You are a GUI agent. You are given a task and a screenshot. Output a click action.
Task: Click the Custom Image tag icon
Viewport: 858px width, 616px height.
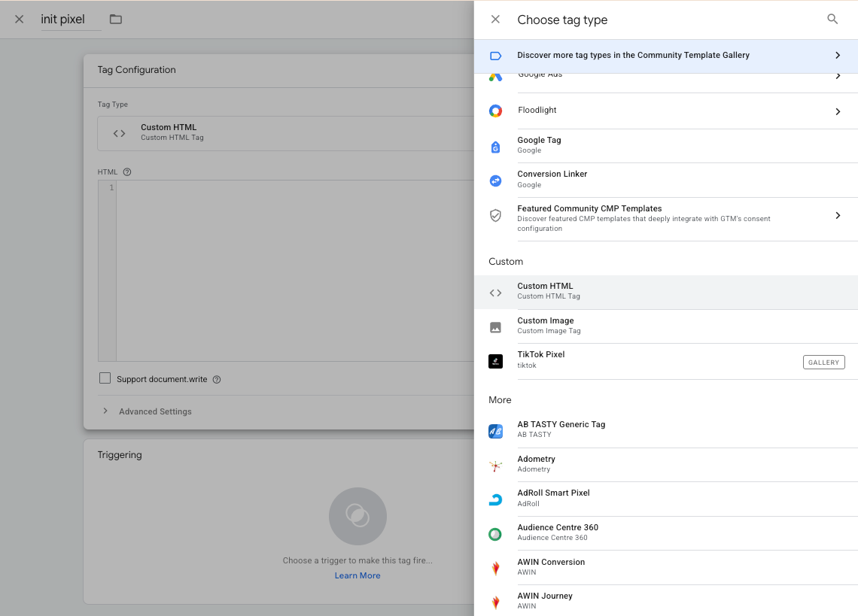pos(495,327)
